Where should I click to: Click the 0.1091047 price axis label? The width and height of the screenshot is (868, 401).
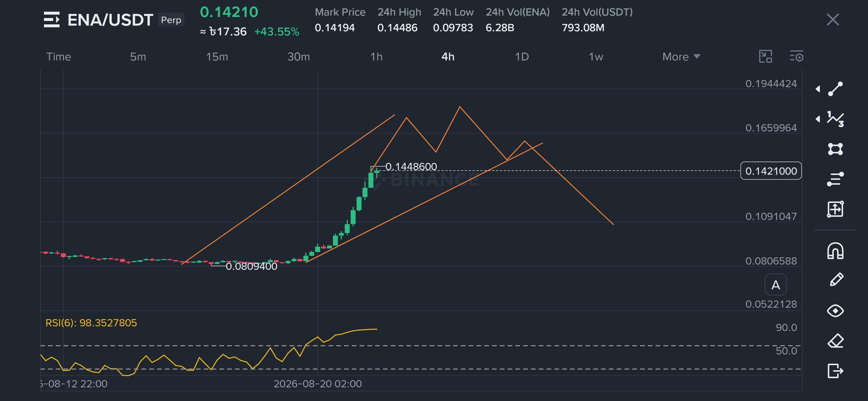click(771, 217)
